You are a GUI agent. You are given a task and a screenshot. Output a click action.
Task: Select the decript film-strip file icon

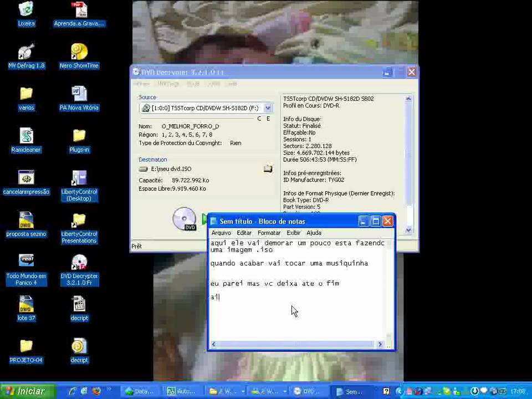tap(79, 309)
